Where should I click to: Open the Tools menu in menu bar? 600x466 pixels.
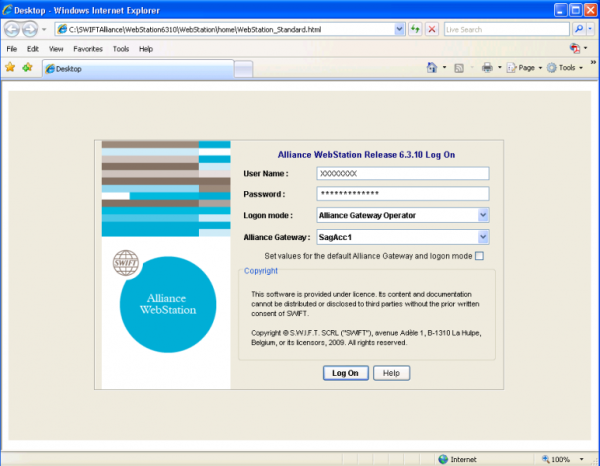coord(121,49)
